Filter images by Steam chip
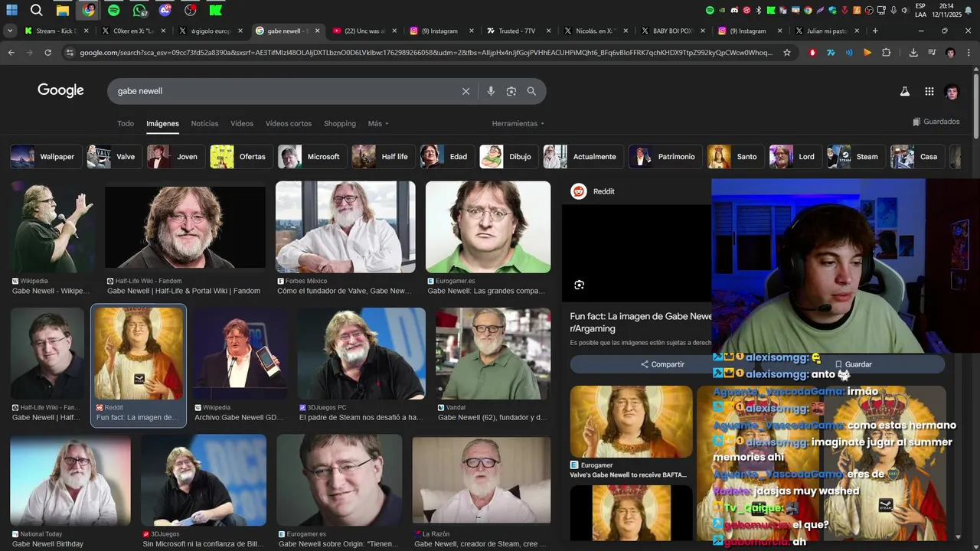The image size is (980, 551). coord(855,157)
